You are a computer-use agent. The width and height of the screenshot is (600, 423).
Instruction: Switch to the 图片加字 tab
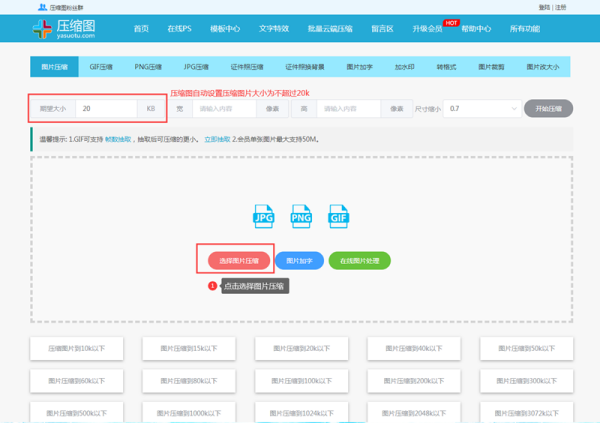click(x=359, y=67)
